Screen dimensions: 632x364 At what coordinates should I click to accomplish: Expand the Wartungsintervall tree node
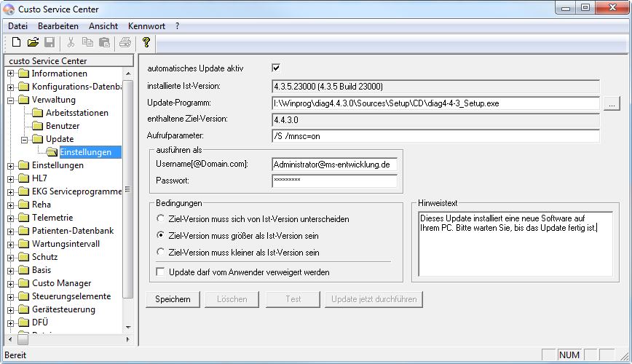tap(10, 245)
